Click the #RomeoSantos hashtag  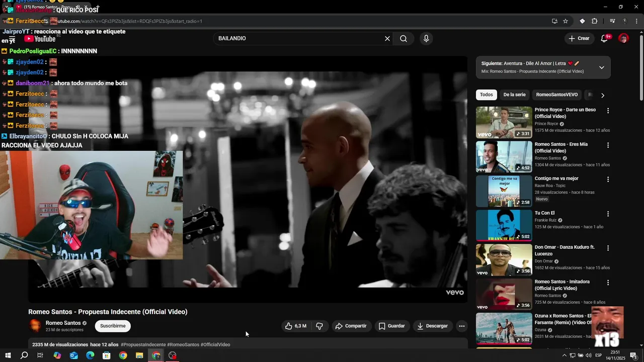(183, 345)
